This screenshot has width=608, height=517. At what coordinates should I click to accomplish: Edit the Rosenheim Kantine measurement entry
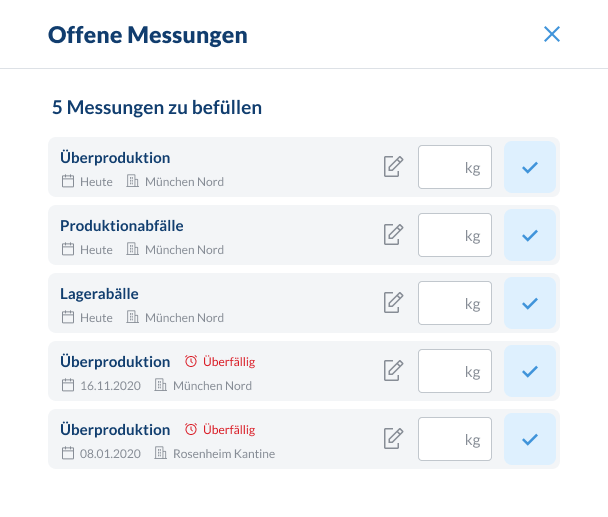pos(393,438)
